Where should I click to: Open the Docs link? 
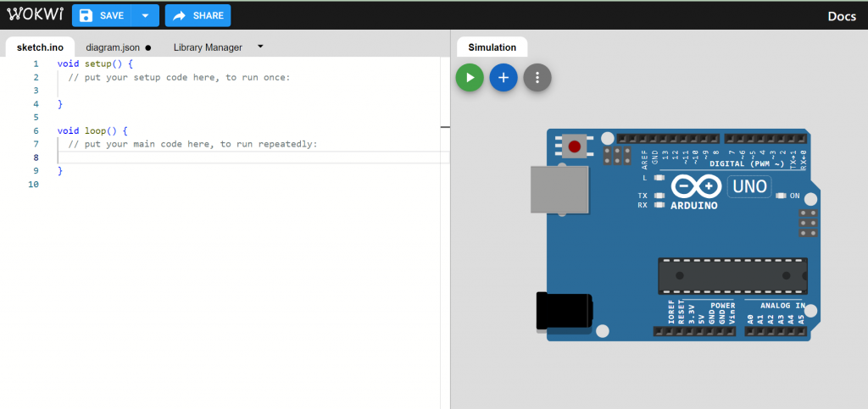(x=842, y=16)
